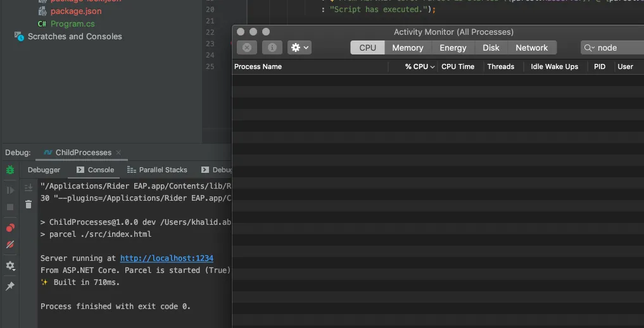644x328 pixels.
Task: Click the Resume Program icon
Action: tap(10, 191)
